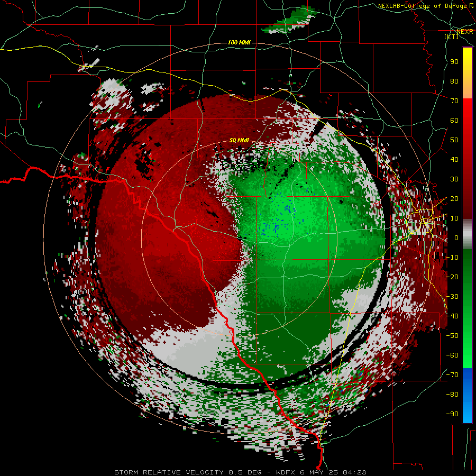The height and width of the screenshot is (476, 476).
Task: Click the gray zero-velocity segment of the color bar
Action: coord(467,234)
